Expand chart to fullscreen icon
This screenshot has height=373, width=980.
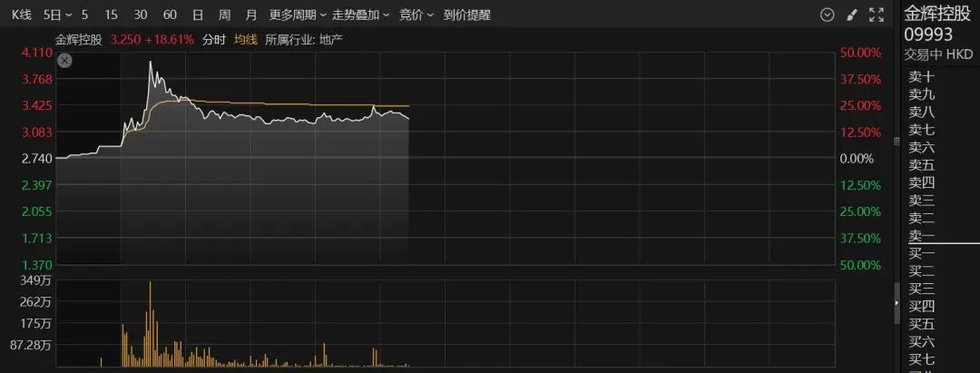[x=877, y=15]
